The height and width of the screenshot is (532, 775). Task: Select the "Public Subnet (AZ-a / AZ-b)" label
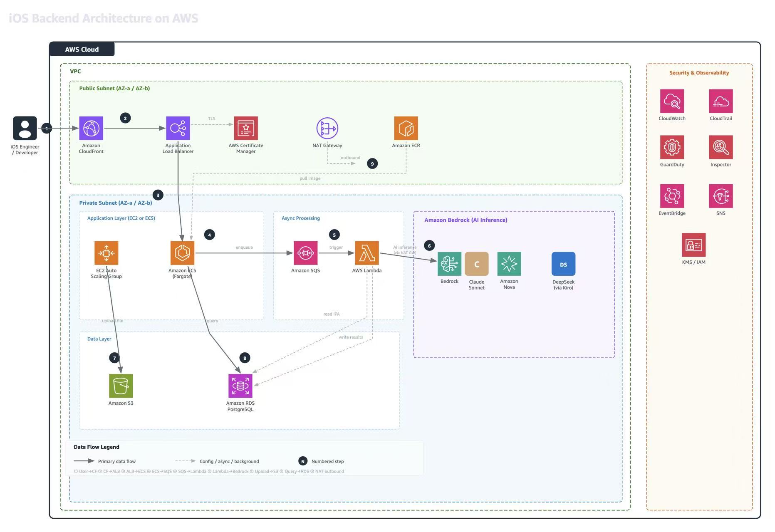tap(114, 88)
